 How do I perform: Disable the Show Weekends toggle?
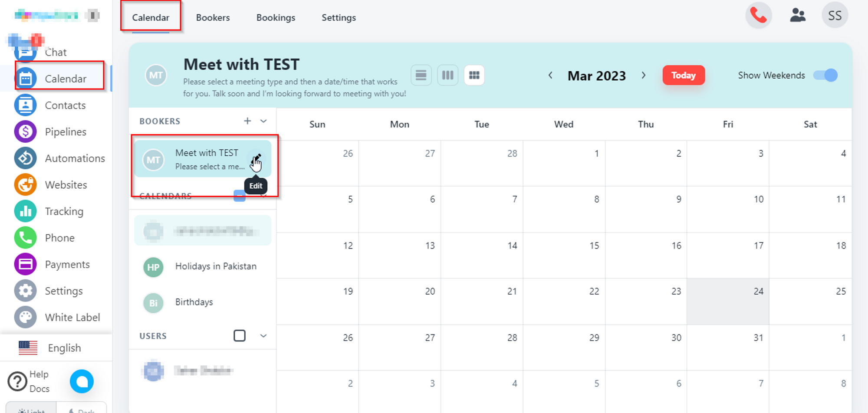tap(825, 75)
